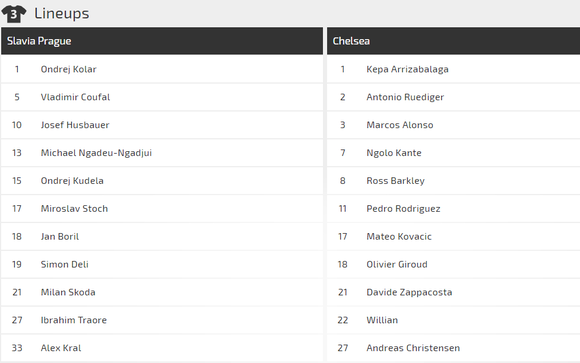Click Davide Zappacosta's name

[x=409, y=292]
